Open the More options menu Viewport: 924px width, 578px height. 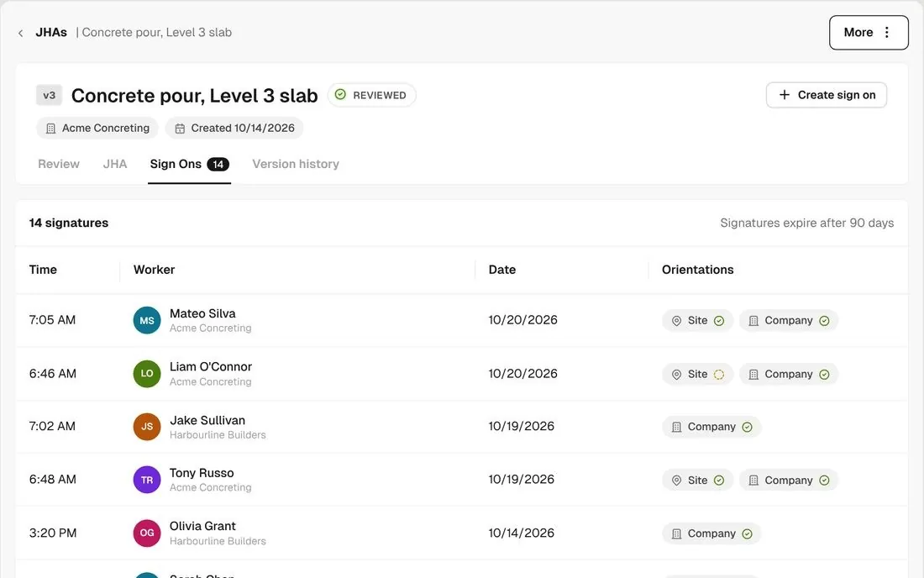(868, 33)
